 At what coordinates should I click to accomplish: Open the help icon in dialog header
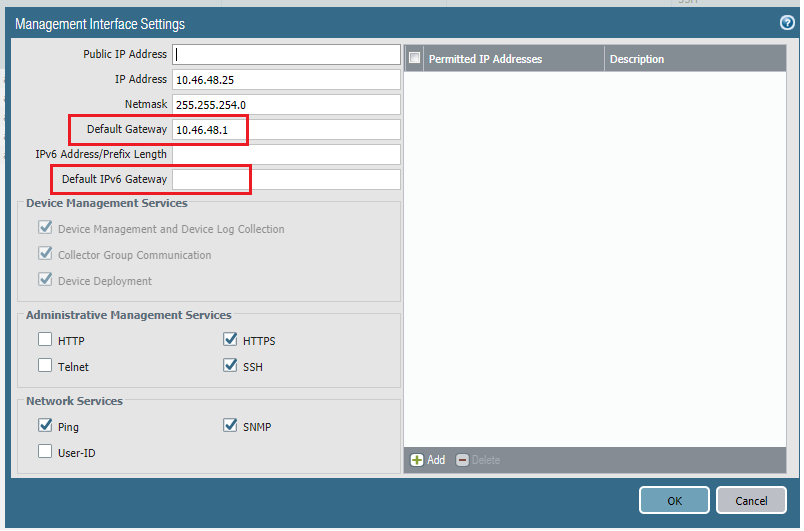787,23
